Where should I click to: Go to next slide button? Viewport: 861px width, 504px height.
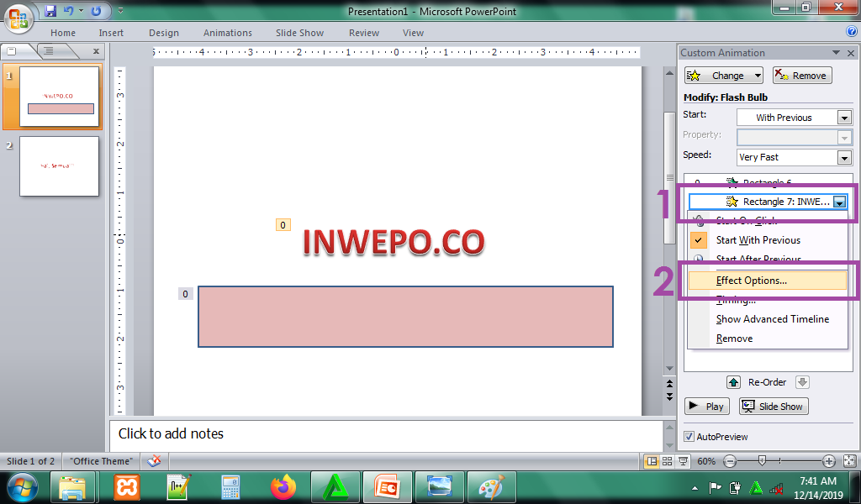(x=669, y=396)
